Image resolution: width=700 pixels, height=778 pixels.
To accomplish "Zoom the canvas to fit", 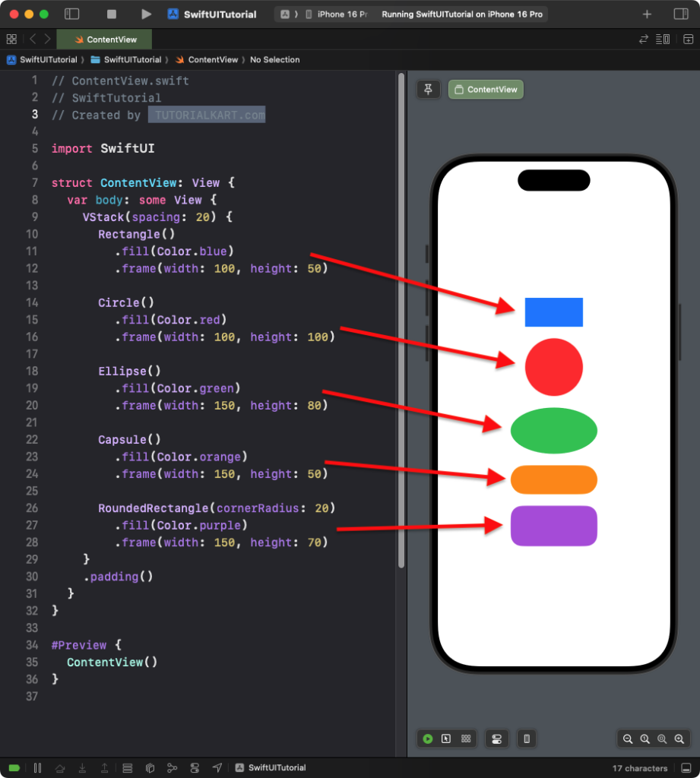I will 661,738.
